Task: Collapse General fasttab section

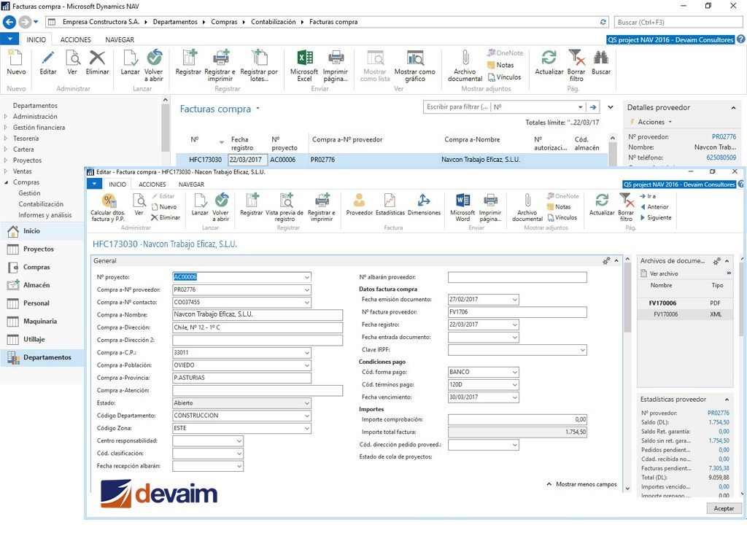Action: tap(616, 261)
